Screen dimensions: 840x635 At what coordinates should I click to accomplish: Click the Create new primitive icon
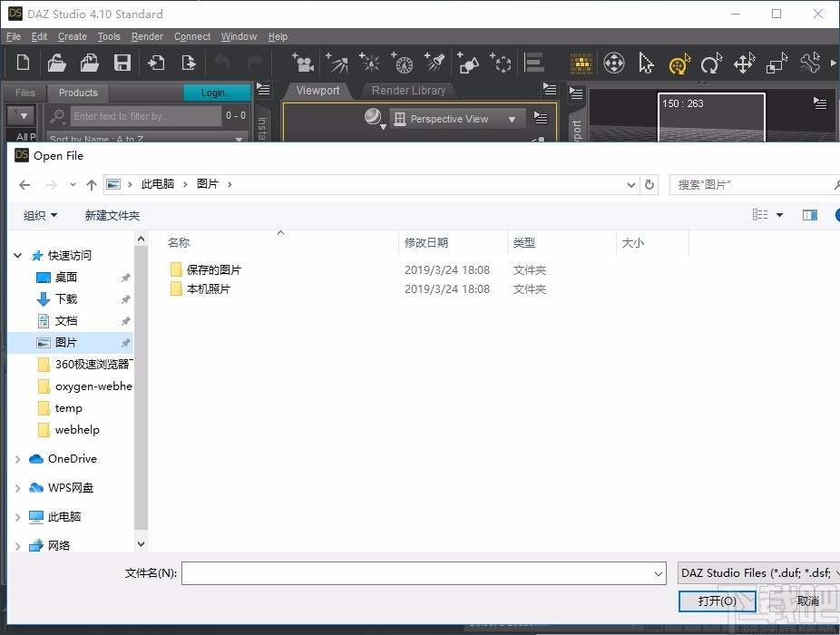(468, 63)
